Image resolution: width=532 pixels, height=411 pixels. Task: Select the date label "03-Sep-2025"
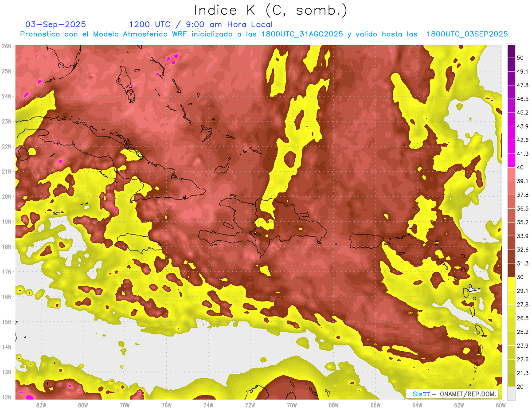tap(56, 24)
